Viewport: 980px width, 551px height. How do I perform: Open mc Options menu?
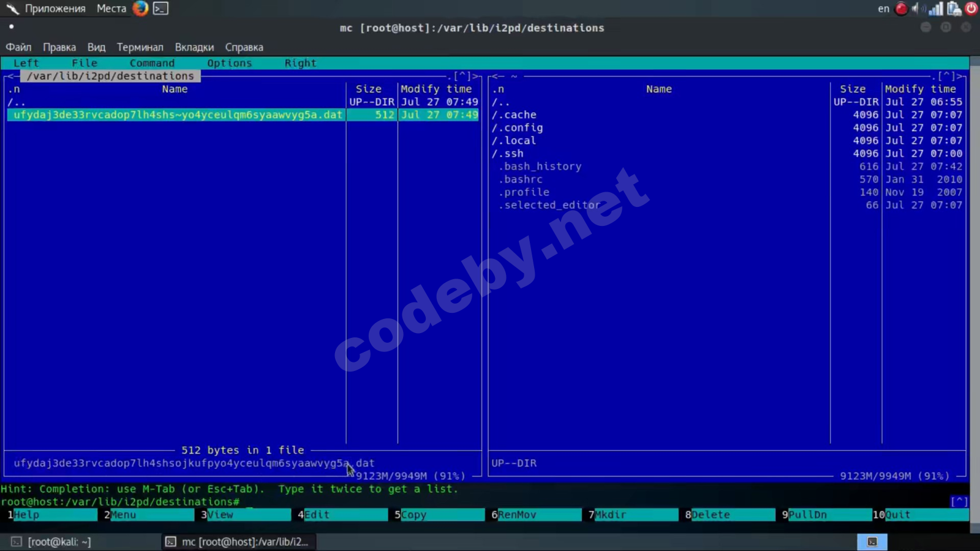click(230, 63)
